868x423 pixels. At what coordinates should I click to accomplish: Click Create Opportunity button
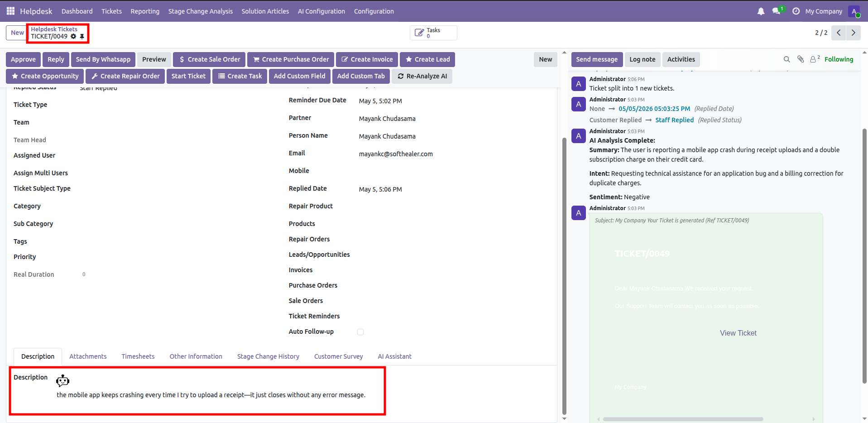tap(45, 76)
